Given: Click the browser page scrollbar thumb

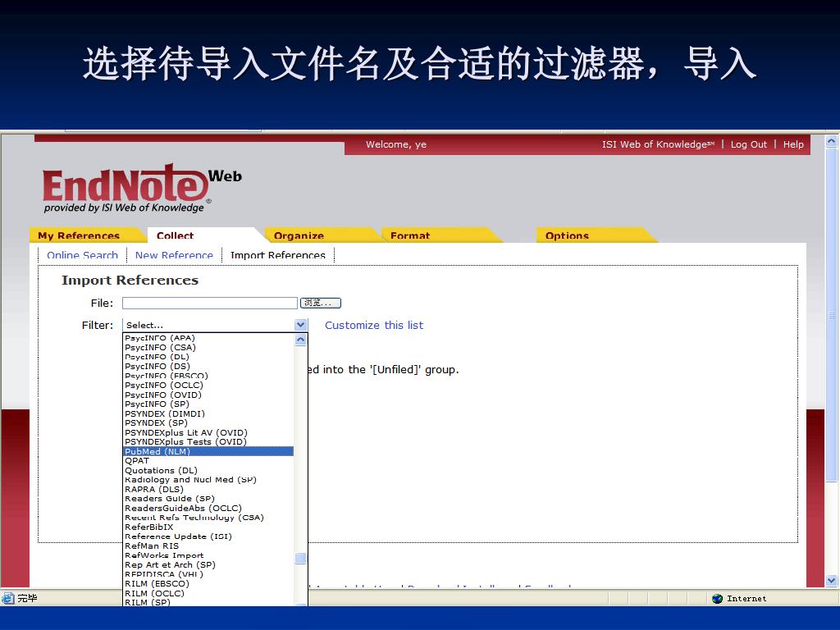Looking at the screenshot, I should click(832, 315).
